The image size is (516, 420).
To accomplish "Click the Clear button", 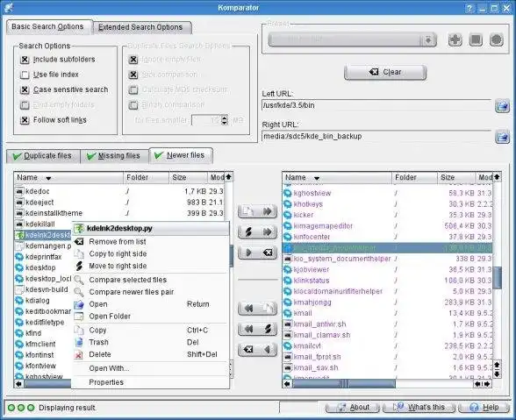I will coord(385,72).
